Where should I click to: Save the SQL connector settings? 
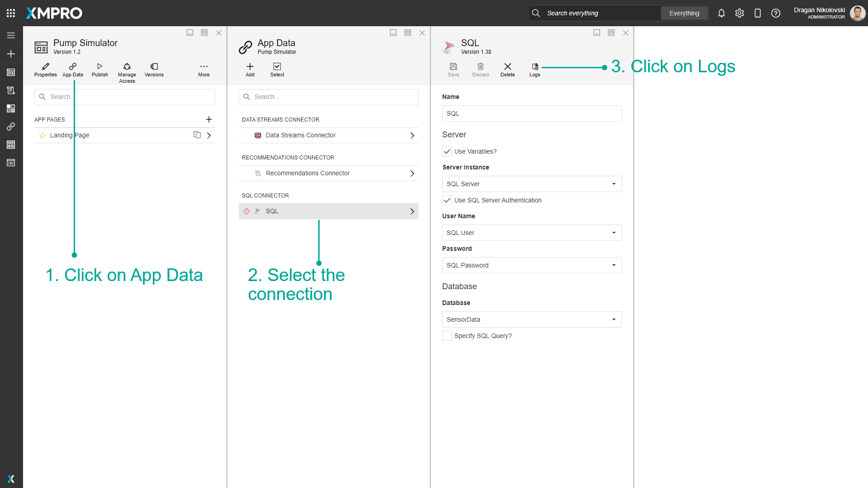(453, 70)
